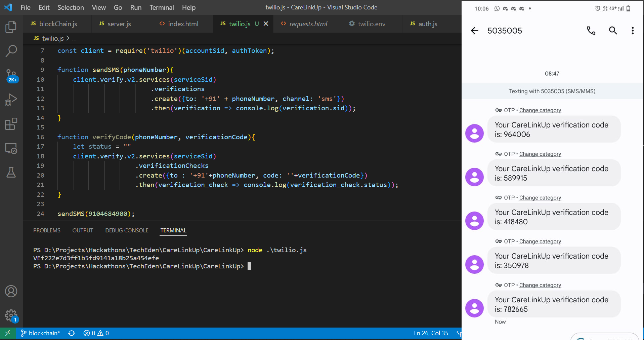
Task: Click avatar beside code 350978 message
Action: tap(474, 264)
